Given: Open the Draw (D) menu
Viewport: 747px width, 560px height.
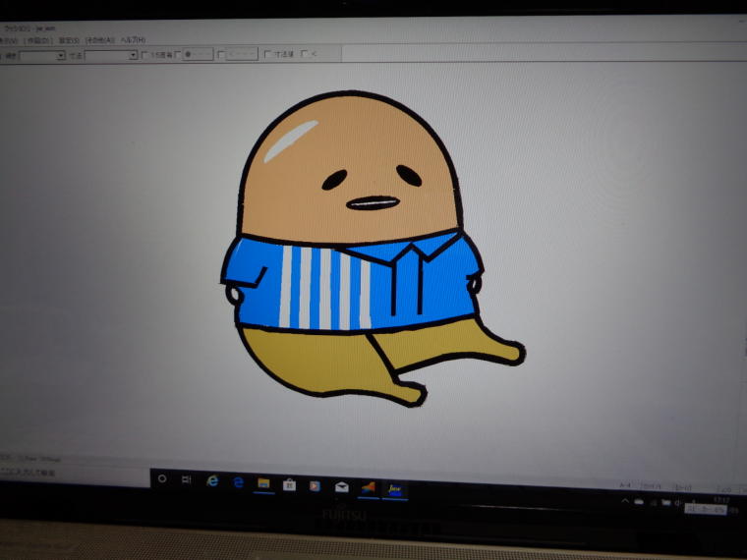Looking at the screenshot, I should coord(38,41).
